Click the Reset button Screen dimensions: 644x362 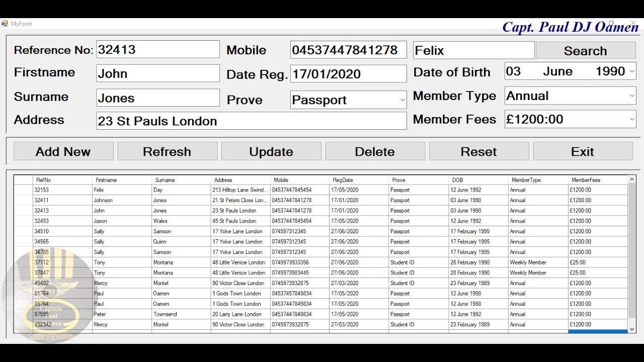[x=479, y=151]
